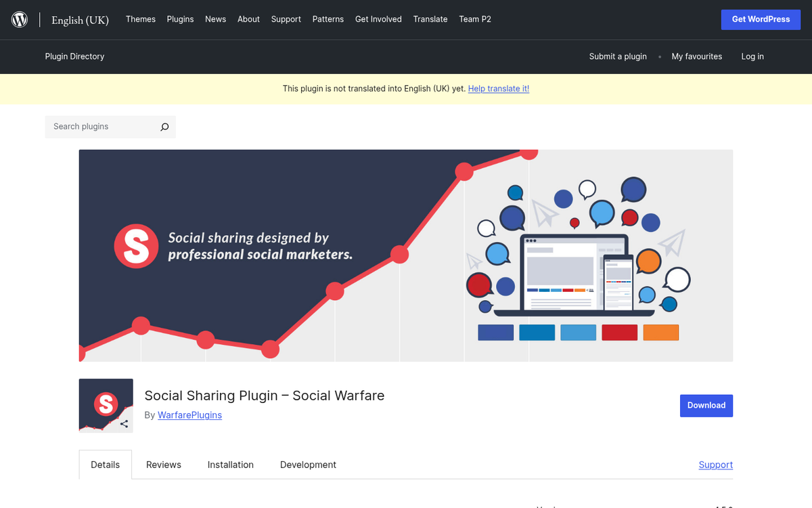Select the Details tab
The height and width of the screenshot is (508, 812).
pos(105,465)
